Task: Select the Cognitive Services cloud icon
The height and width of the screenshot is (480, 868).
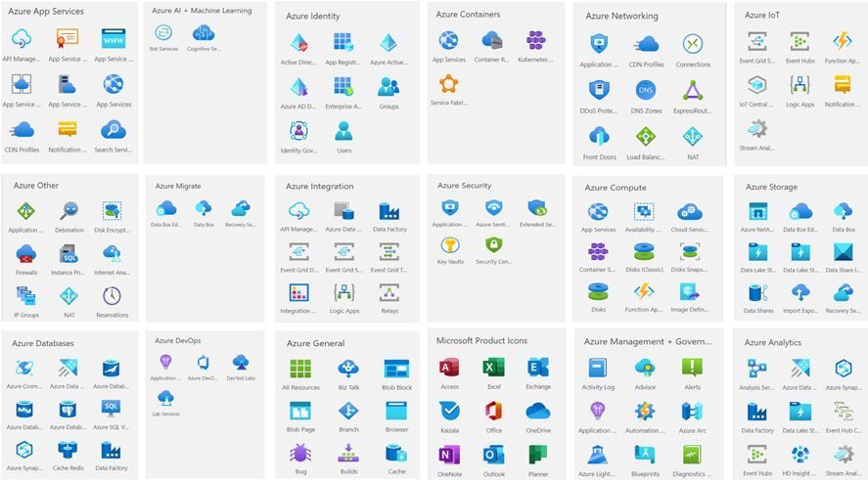Action: pyautogui.click(x=204, y=34)
